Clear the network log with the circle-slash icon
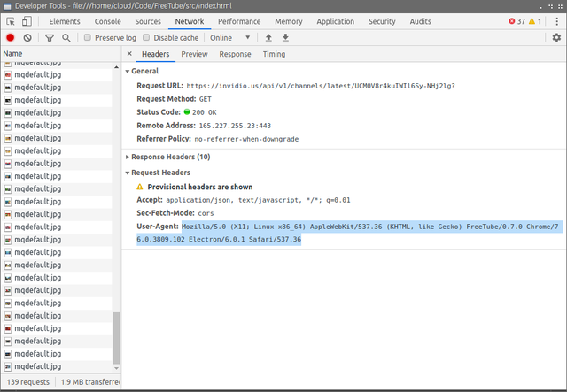This screenshot has width=567, height=392. [x=27, y=37]
